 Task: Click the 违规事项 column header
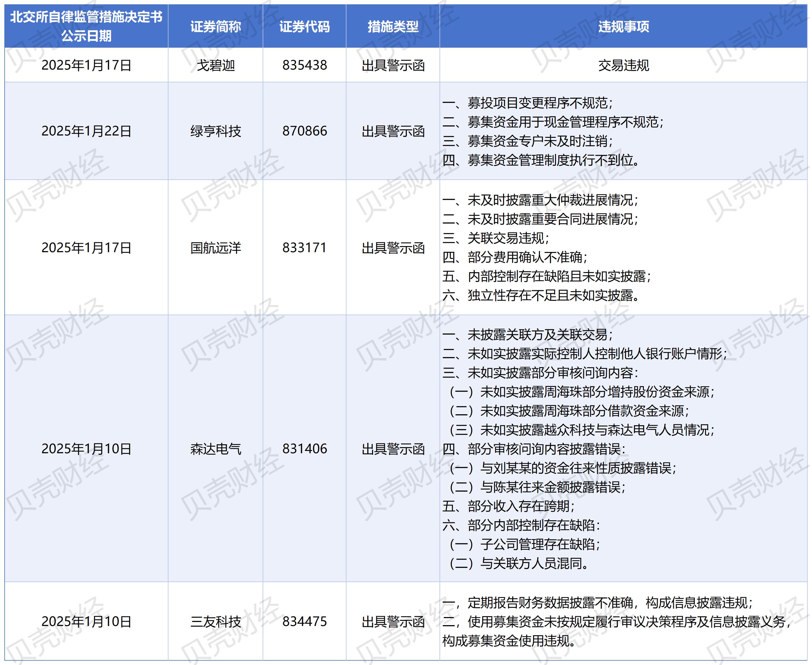click(624, 26)
